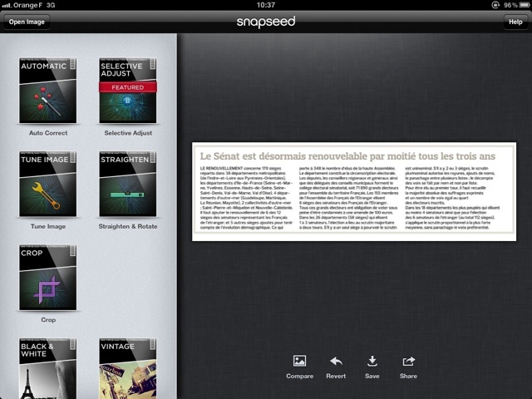Viewport: 532px width, 399px height.
Task: Click the "Straighten & Rotate" caption text
Action: pos(127,226)
